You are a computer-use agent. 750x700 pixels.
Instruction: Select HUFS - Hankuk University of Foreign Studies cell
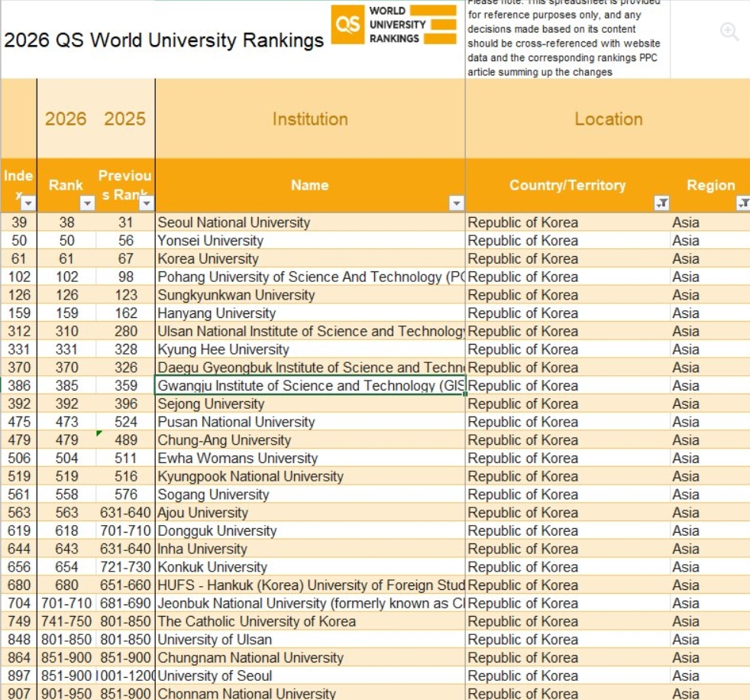[310, 585]
